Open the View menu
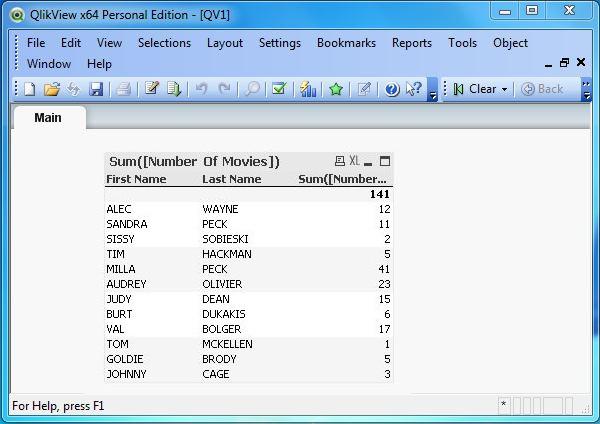Viewport: 600px width, 424px height. [109, 43]
